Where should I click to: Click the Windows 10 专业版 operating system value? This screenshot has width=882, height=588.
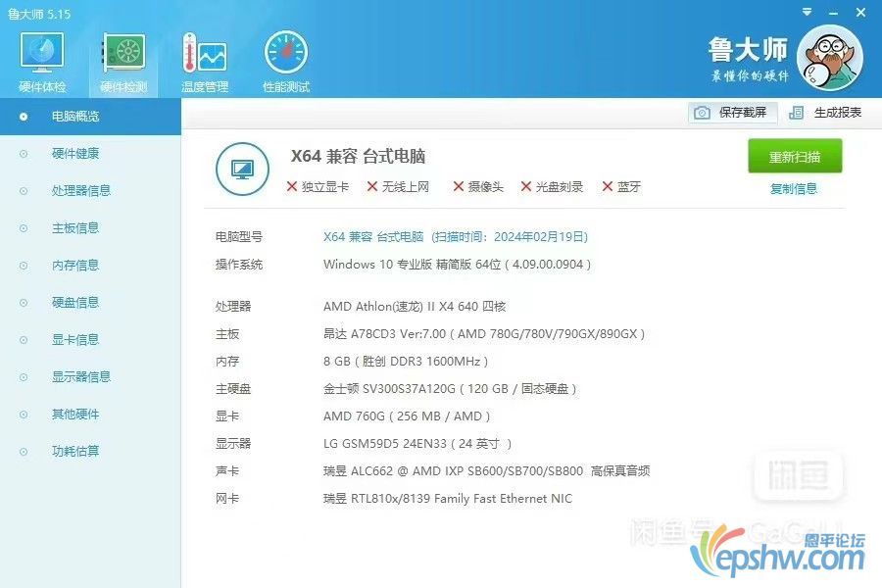click(457, 265)
